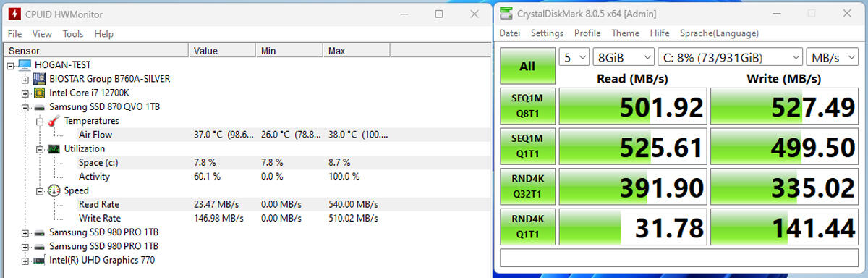Collapse the Samsung SSD 870 QVO node
Viewport: 868px width, 278px height.
click(25, 107)
